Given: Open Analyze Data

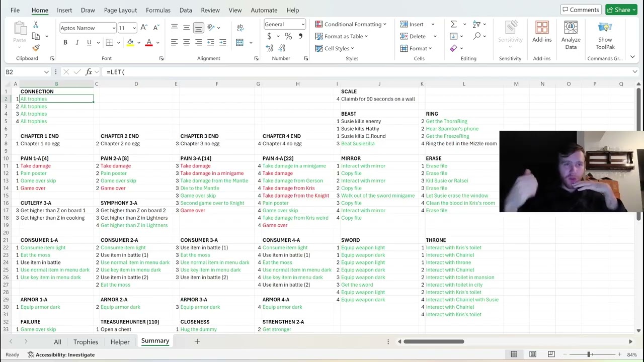Looking at the screenshot, I should pos(571,35).
